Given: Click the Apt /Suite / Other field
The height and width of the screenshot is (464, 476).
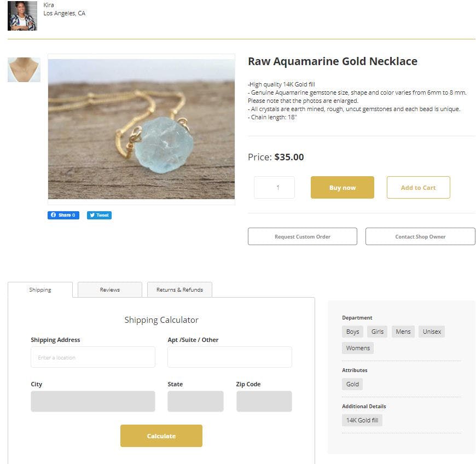Looking at the screenshot, I should click(229, 357).
